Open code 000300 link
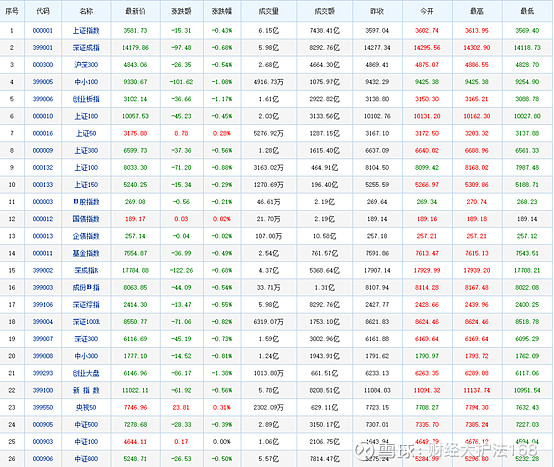Viewport: 554px width, 467px height. click(43, 65)
